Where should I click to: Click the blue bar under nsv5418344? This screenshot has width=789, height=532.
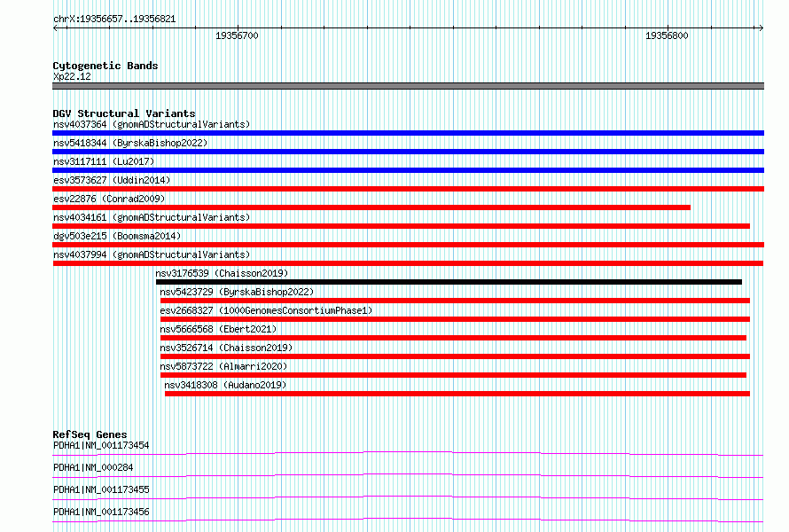pyautogui.click(x=408, y=152)
